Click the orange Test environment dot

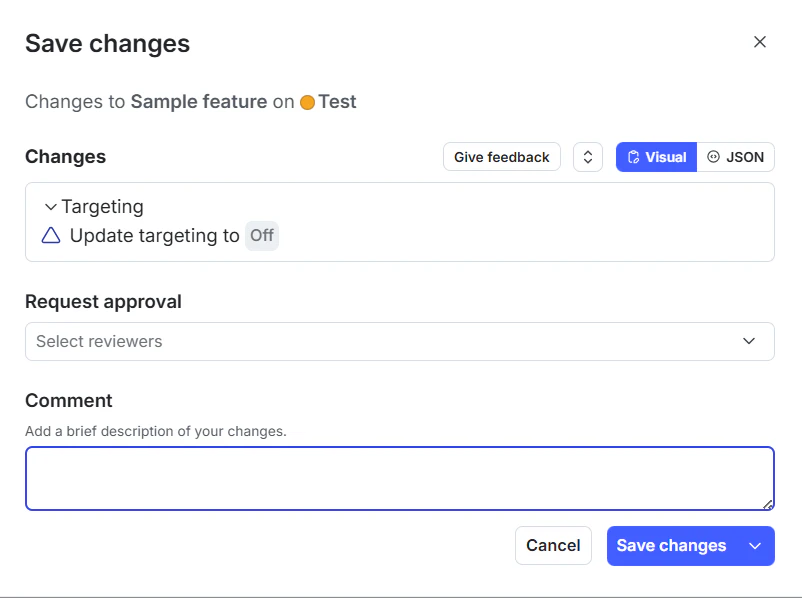307,102
